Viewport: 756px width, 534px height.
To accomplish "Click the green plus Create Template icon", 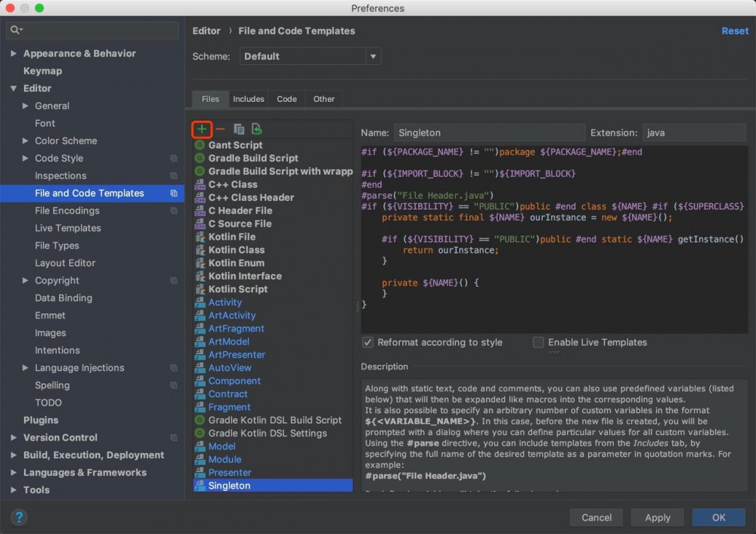I will 202,129.
